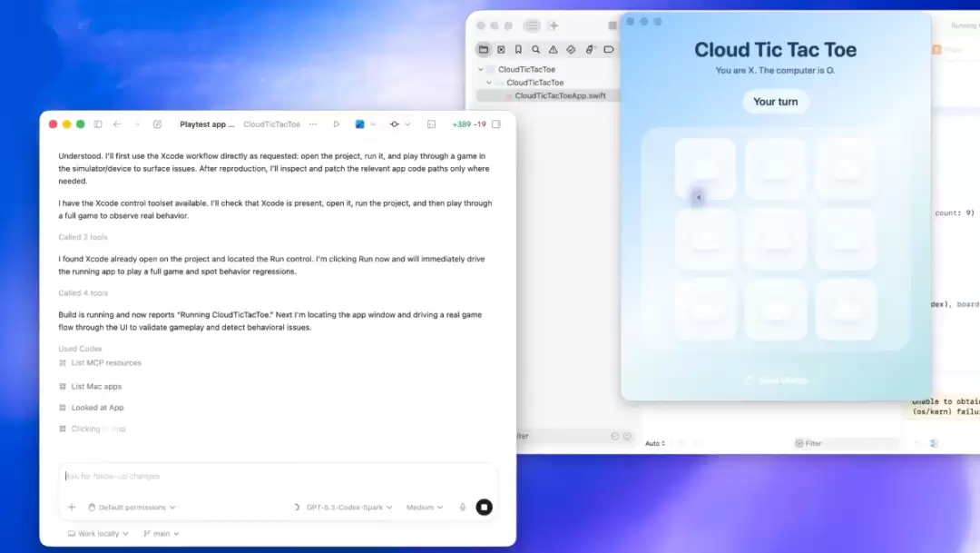The width and height of the screenshot is (980, 553).
Task: Open the Find navigator magnifier icon
Action: click(534, 50)
